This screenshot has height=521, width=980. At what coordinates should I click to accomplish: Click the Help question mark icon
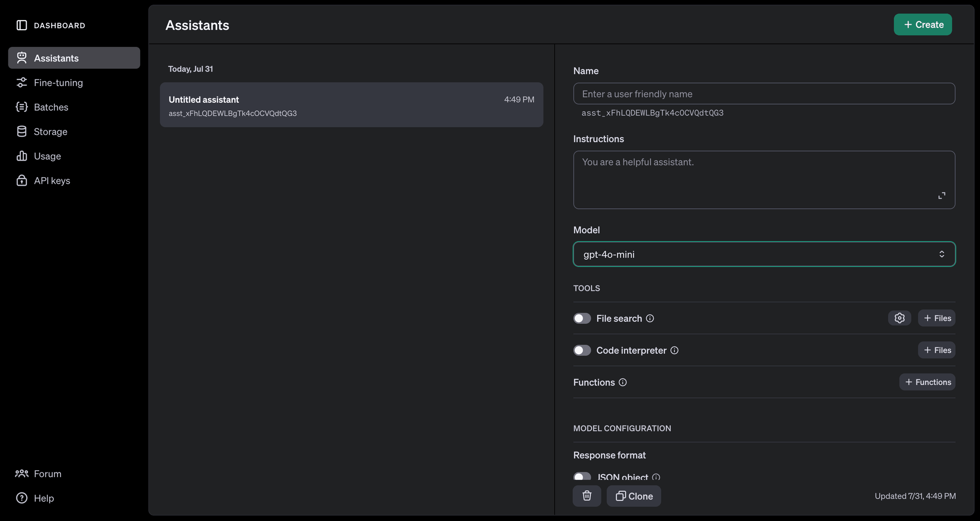point(22,498)
